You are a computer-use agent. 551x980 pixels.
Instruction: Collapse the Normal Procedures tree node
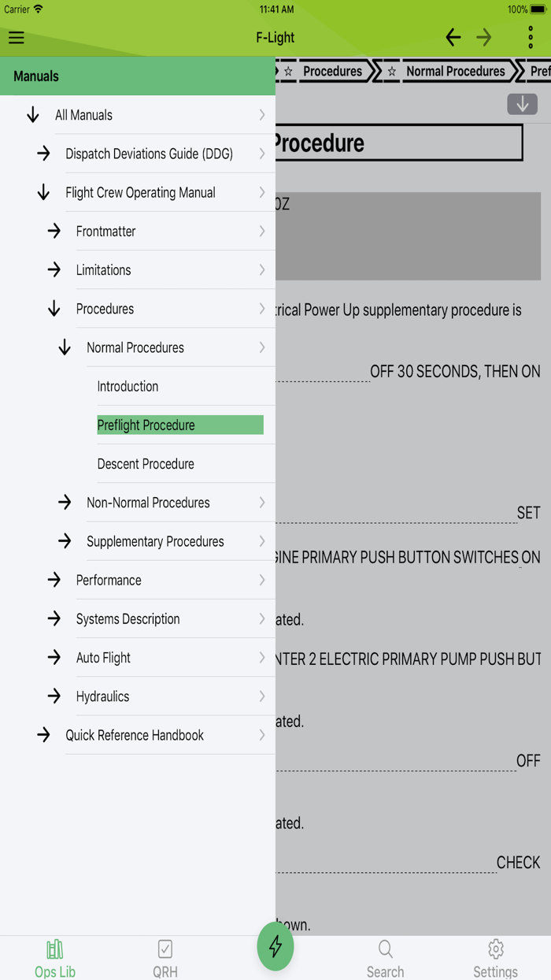[x=65, y=347]
